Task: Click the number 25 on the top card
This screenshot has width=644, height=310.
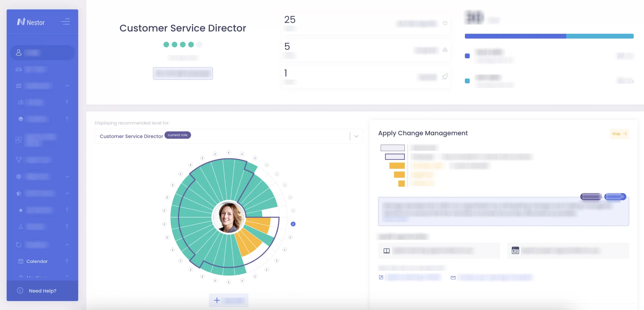Action: click(290, 20)
